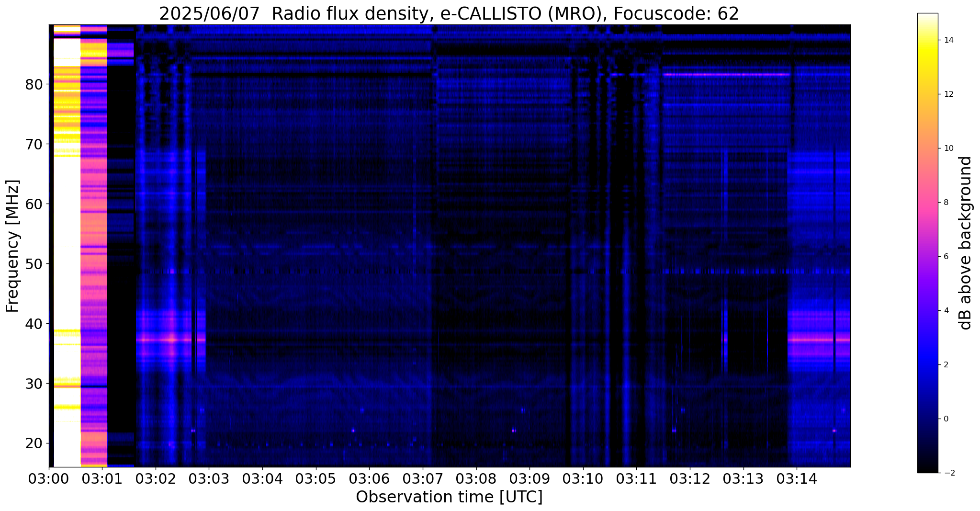Click the 'Frequency [MHz]' axis label
980x511 pixels.
[x=13, y=246]
